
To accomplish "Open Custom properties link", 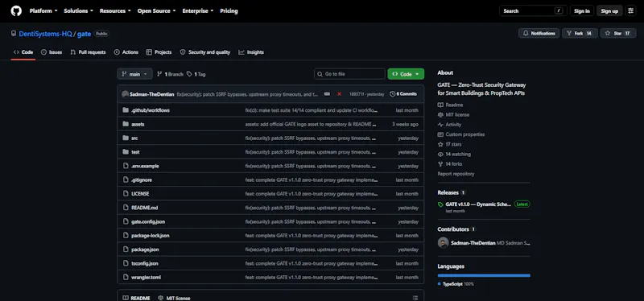I will (461, 134).
